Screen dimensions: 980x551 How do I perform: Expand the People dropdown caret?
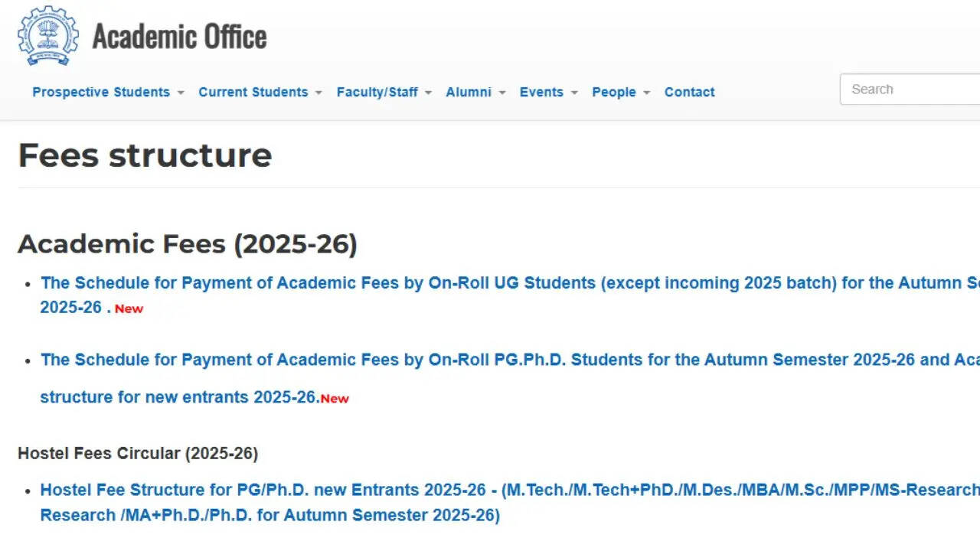pos(647,93)
